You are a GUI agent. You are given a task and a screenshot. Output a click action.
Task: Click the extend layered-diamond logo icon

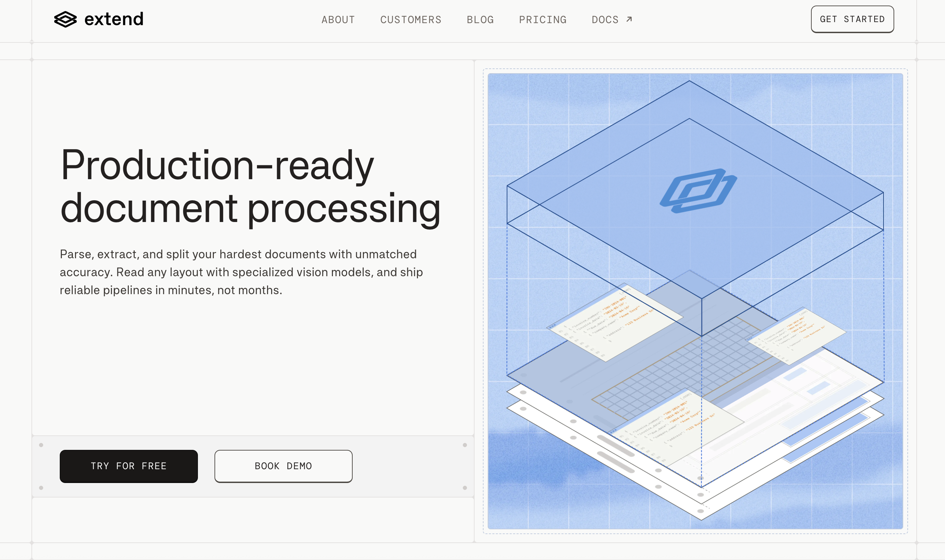[x=65, y=19]
